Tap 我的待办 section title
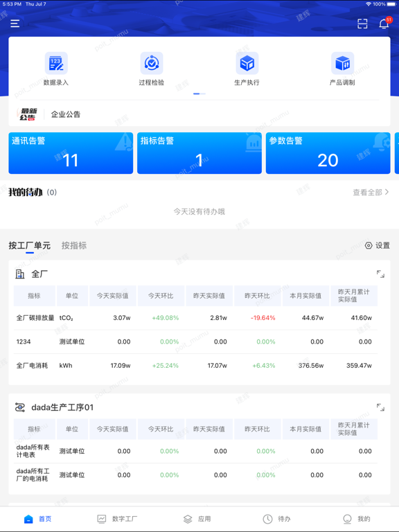The width and height of the screenshot is (399, 532). [26, 193]
